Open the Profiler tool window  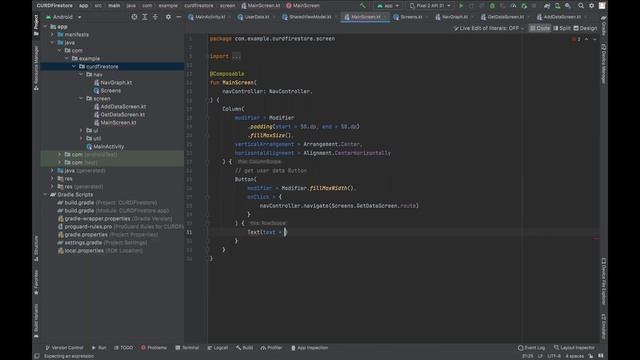pos(271,348)
